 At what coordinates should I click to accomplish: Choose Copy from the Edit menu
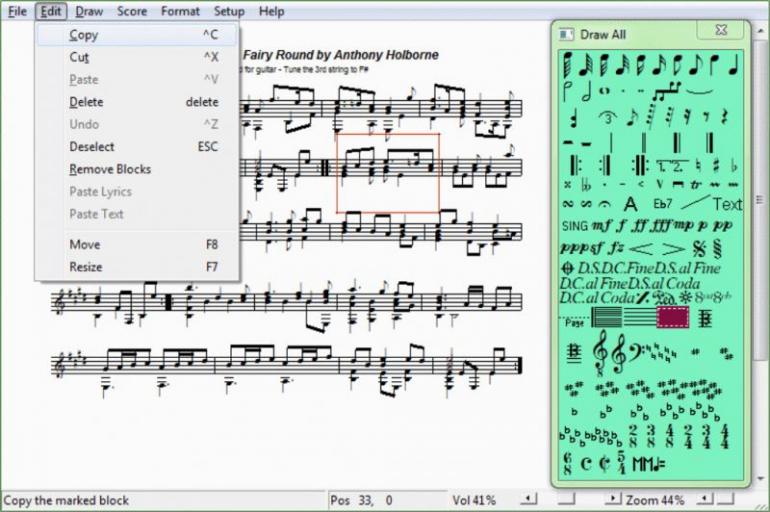pos(137,35)
